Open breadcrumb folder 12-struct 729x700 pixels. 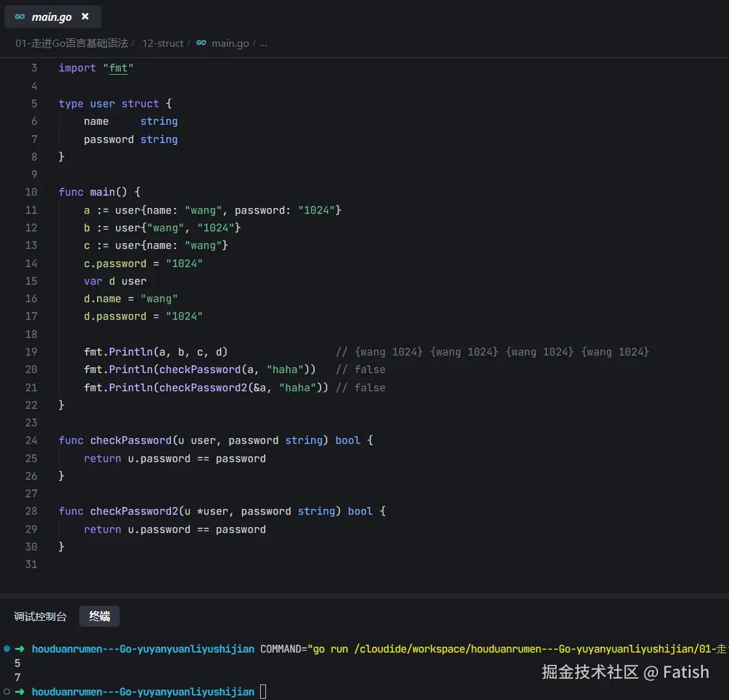tap(163, 44)
